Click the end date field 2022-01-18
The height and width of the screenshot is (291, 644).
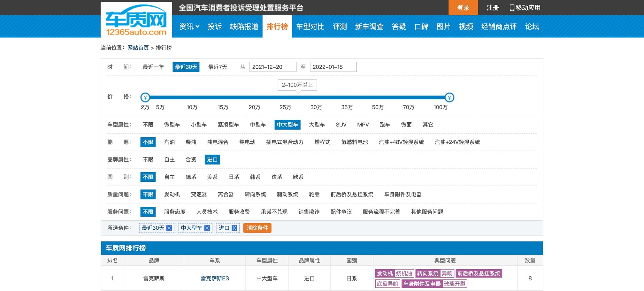[333, 67]
